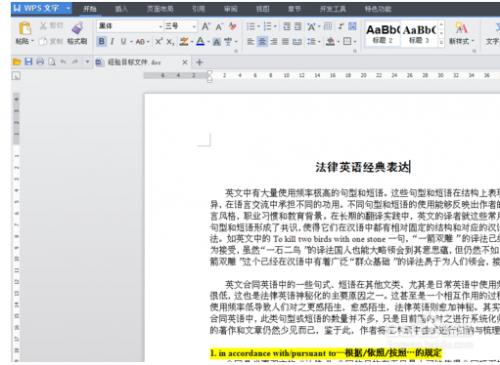The height and width of the screenshot is (365, 500).
Task: Open the underline style dropdown arrow
Action: point(131,42)
